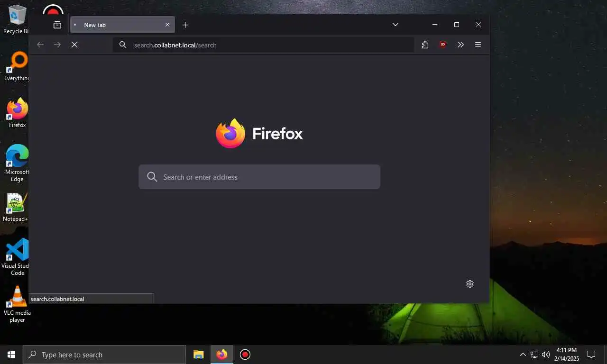Open the Windows Start menu
Image resolution: width=607 pixels, height=364 pixels.
coord(11,355)
